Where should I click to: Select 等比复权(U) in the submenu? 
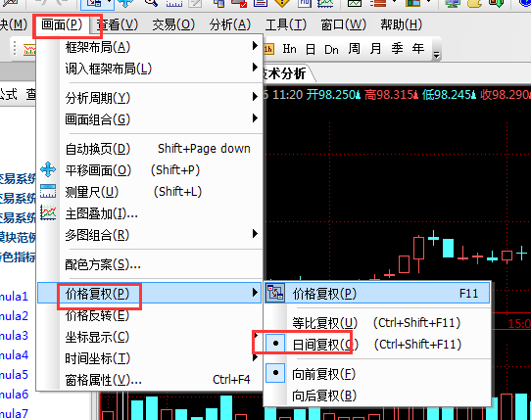pos(377,322)
